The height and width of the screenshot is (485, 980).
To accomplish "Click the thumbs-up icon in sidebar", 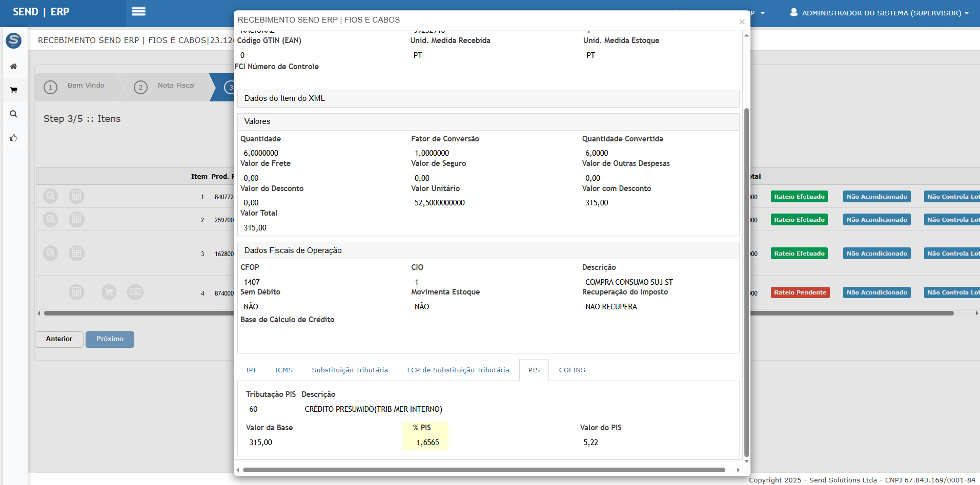I will coord(14,138).
